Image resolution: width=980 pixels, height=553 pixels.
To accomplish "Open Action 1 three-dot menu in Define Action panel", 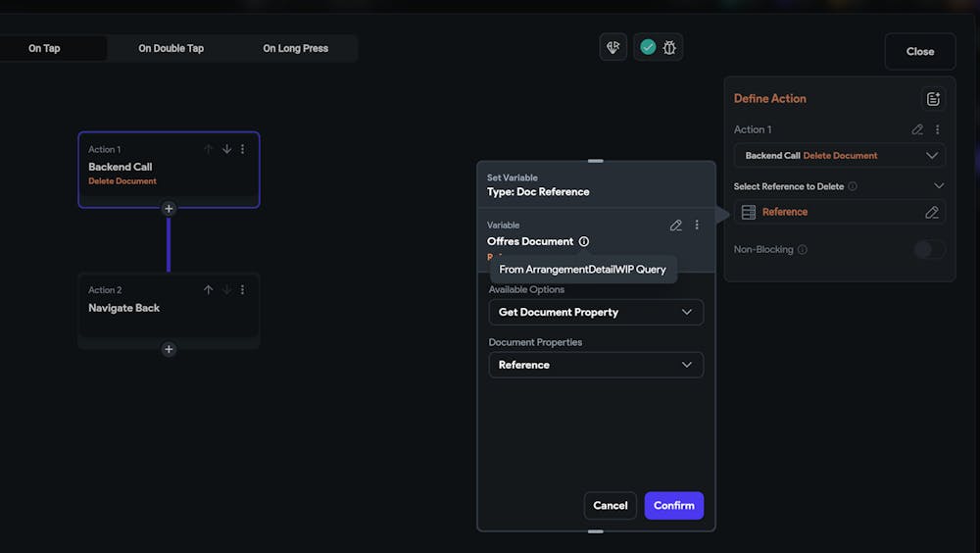I will click(938, 129).
